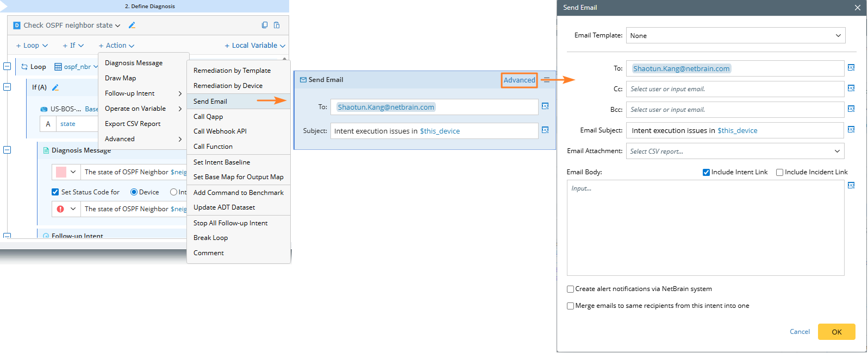Click the Bcc input field
Viewport: 868px width, 354px height.
point(735,110)
